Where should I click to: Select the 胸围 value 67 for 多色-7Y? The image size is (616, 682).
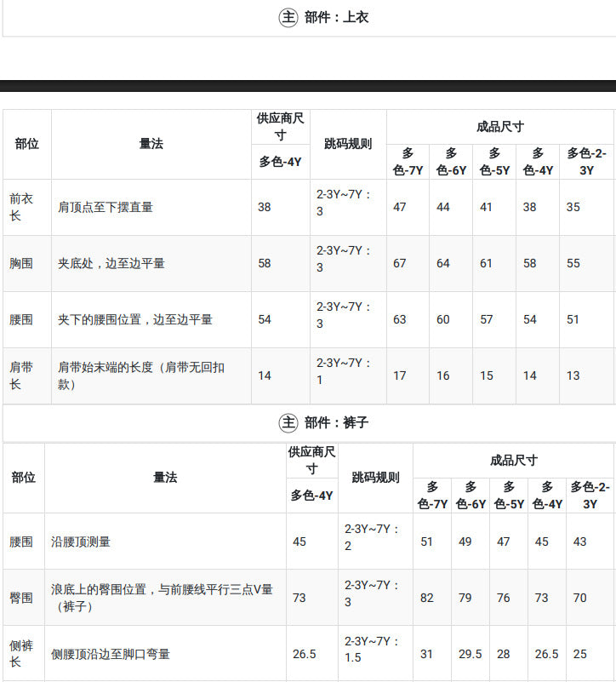click(x=400, y=264)
